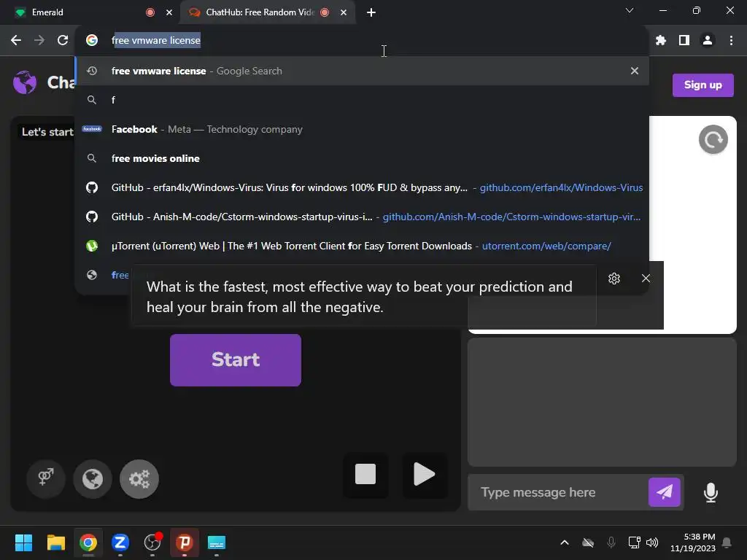The width and height of the screenshot is (747, 560).
Task: Select the free movies online suggestion
Action: 362,158
